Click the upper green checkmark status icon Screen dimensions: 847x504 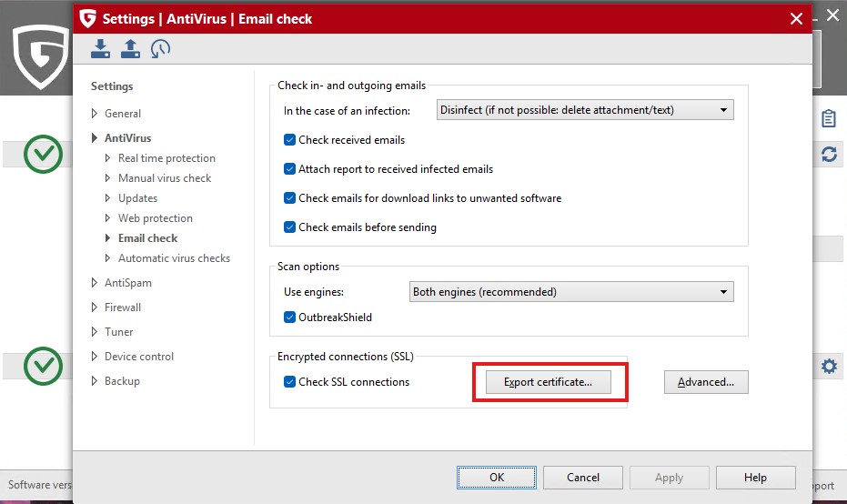(44, 154)
